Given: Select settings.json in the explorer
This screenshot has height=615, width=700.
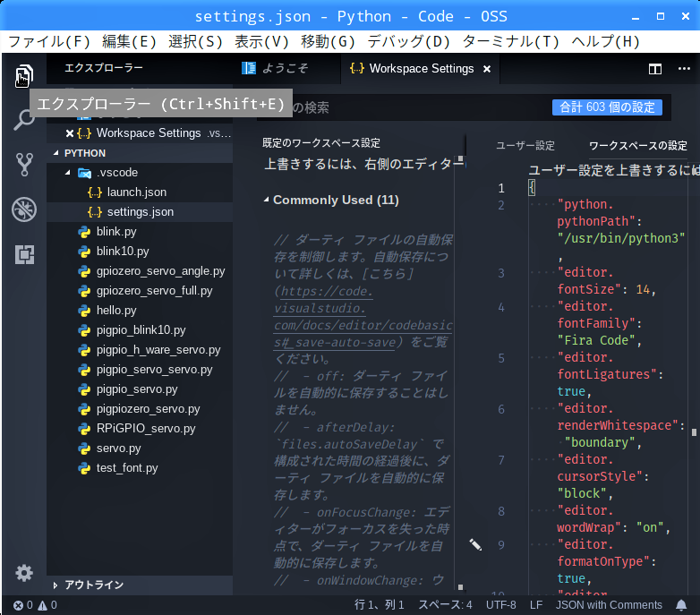Looking at the screenshot, I should pyautogui.click(x=140, y=212).
